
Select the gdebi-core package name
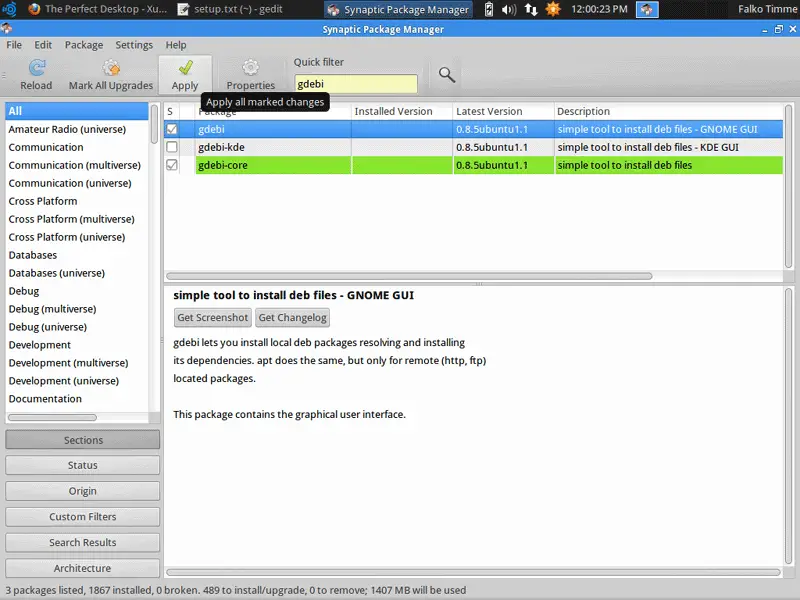click(x=223, y=165)
